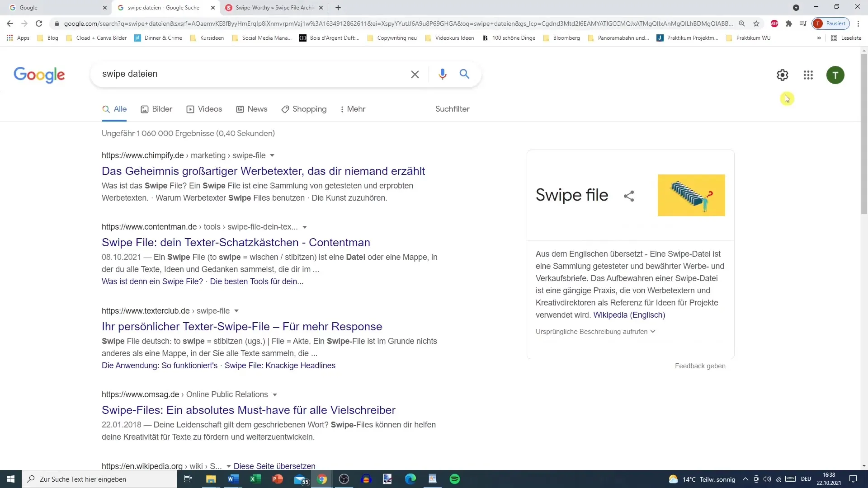The image size is (868, 488).
Task: Select the News search tab
Action: tap(252, 109)
